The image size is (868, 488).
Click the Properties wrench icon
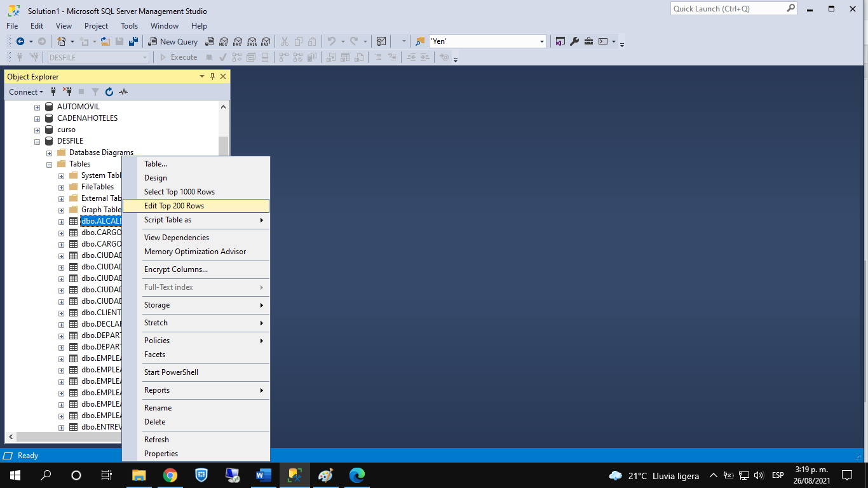click(x=574, y=41)
